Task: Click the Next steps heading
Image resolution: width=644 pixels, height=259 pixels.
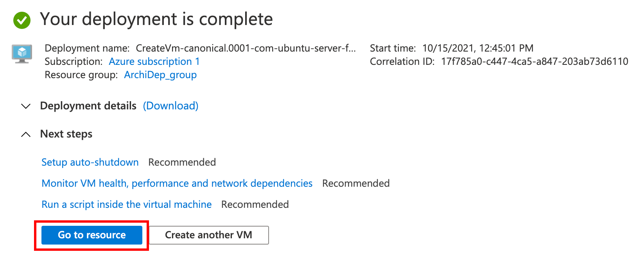Action: (x=66, y=134)
